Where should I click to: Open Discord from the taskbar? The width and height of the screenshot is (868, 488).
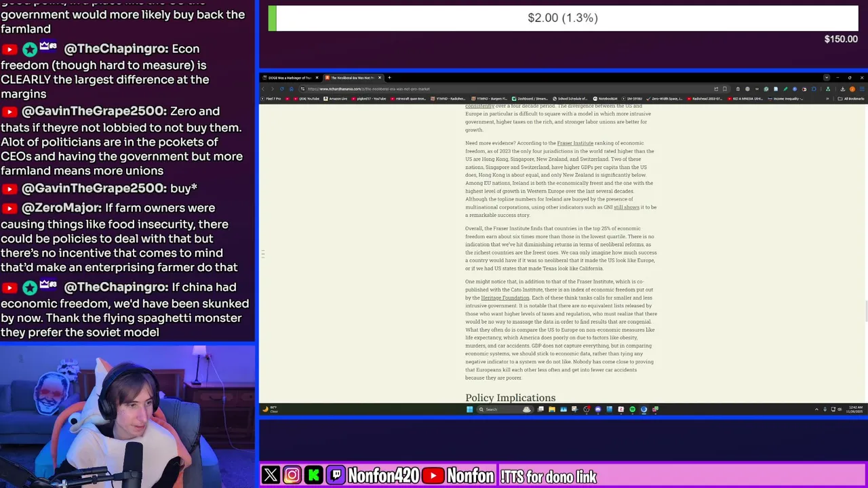(x=597, y=409)
